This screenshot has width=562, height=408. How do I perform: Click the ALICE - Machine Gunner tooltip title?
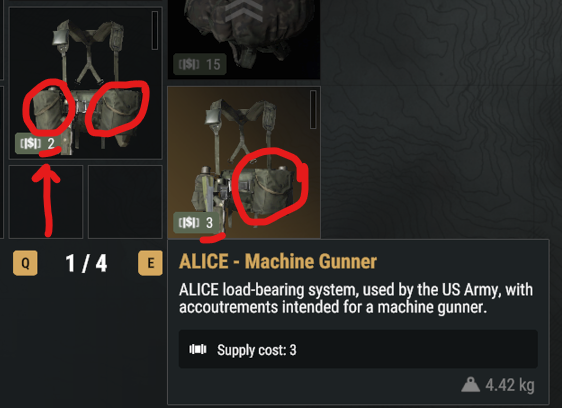tap(278, 261)
